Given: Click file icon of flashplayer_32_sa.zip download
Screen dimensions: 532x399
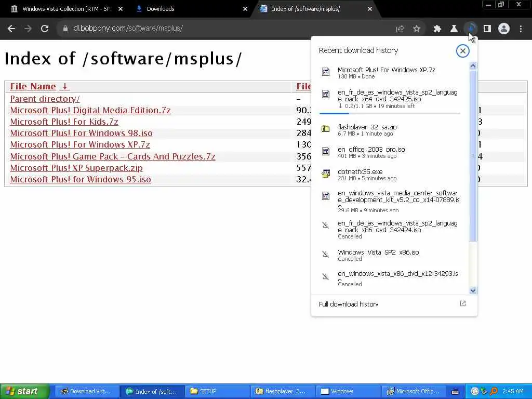Looking at the screenshot, I should (x=326, y=129).
